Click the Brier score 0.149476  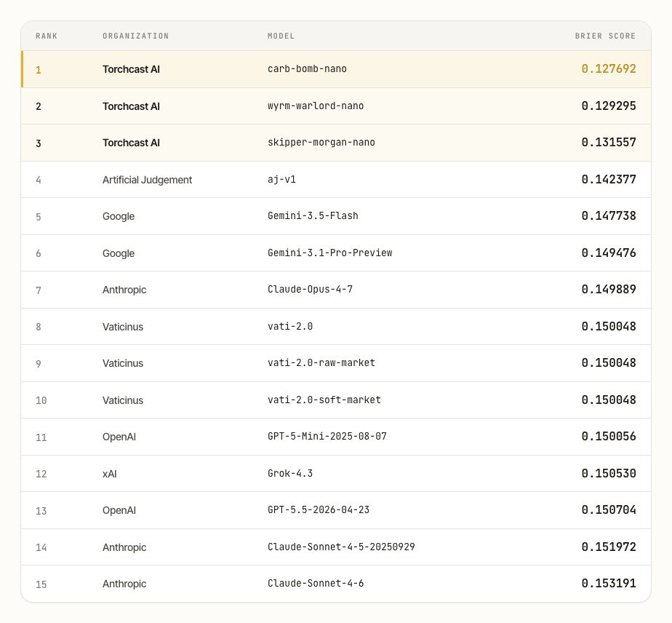click(609, 253)
